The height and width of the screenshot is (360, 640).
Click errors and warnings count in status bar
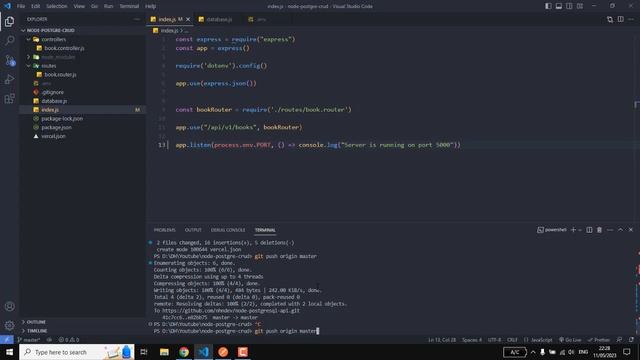[x=69, y=340]
